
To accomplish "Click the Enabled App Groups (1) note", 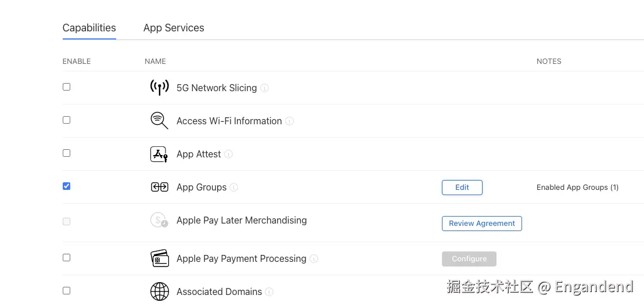I will 577,188.
